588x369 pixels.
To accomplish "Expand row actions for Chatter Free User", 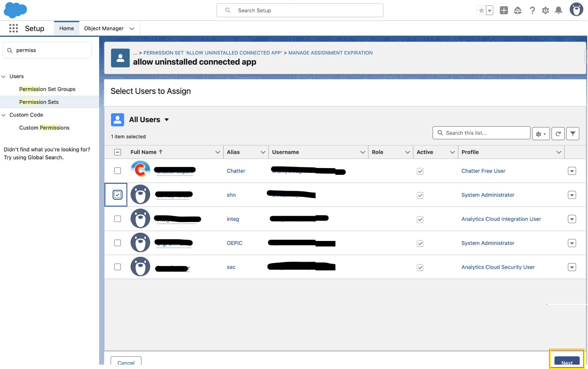I will tap(571, 171).
